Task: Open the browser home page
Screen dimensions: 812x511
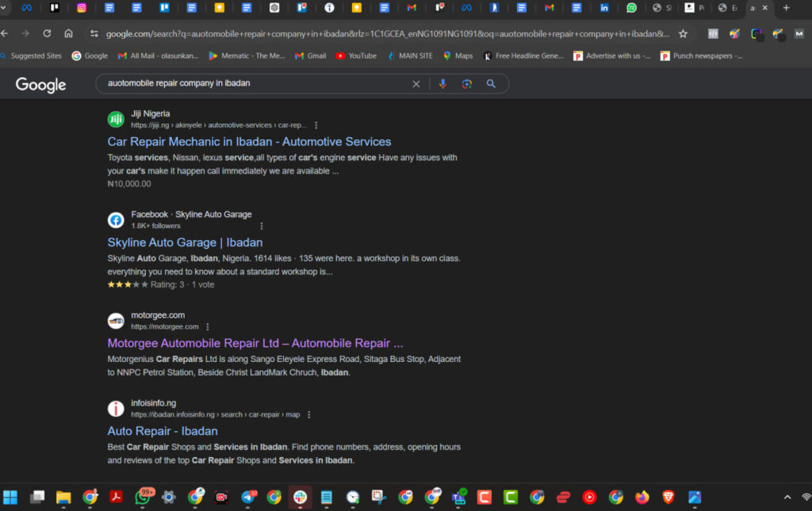Action: (x=68, y=33)
